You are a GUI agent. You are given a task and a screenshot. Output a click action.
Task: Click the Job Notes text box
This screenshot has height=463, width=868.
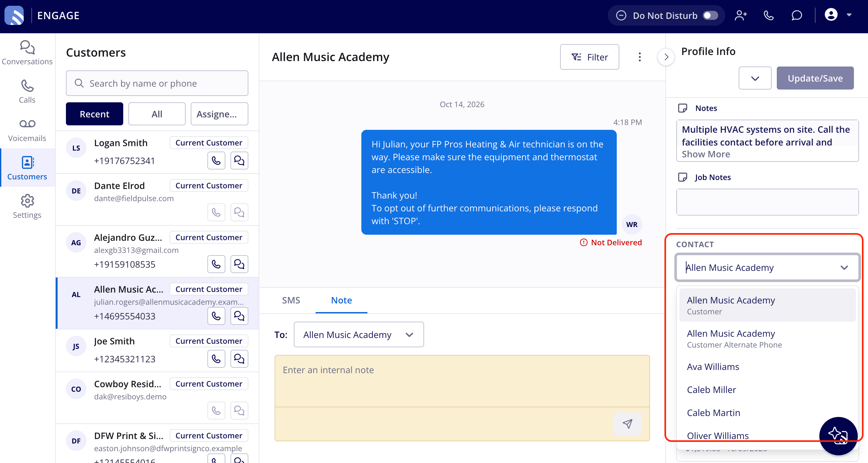coord(767,202)
